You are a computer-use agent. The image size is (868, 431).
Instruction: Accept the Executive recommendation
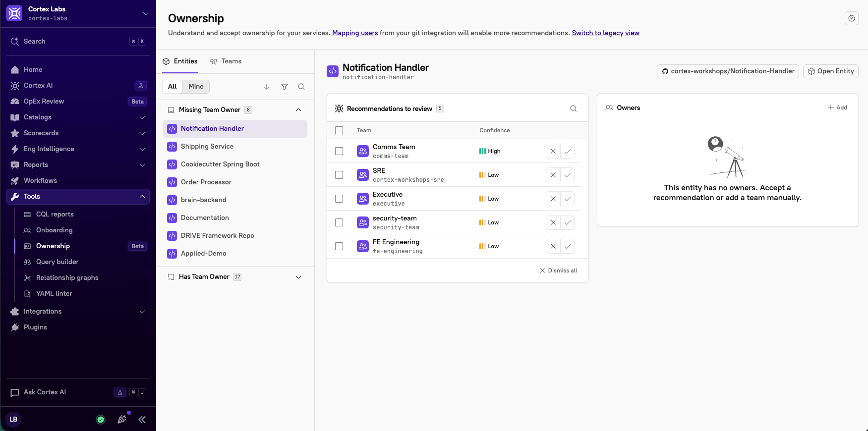click(568, 199)
